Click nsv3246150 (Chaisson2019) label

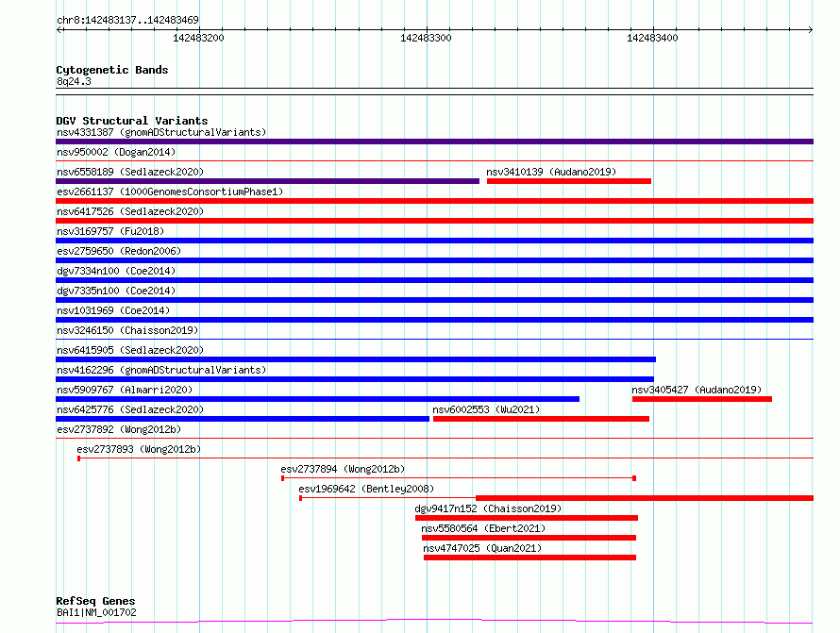tap(127, 330)
